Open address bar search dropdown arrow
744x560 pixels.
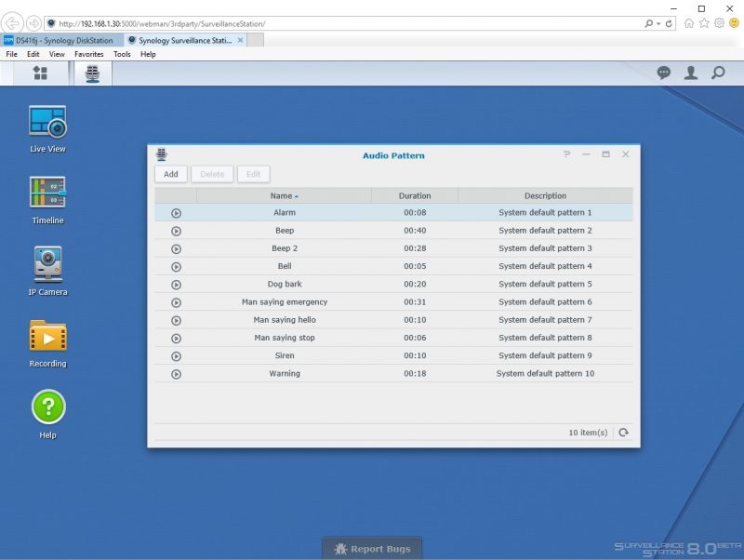(x=658, y=24)
